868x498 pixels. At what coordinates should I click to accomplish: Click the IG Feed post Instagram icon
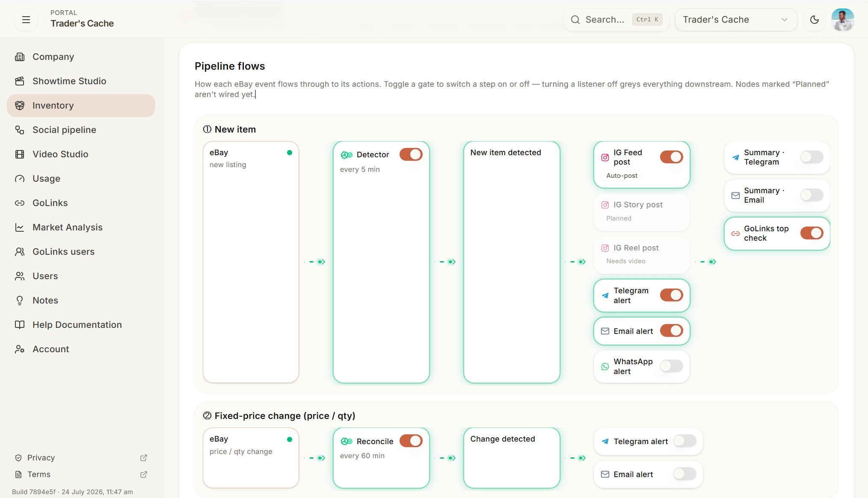coord(605,157)
